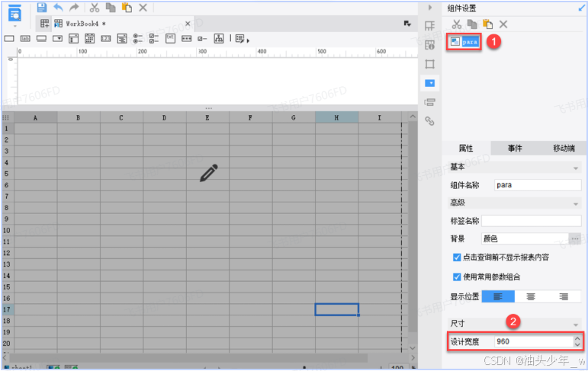Select the dropdown box widget icon
588x371 pixels.
57,38
